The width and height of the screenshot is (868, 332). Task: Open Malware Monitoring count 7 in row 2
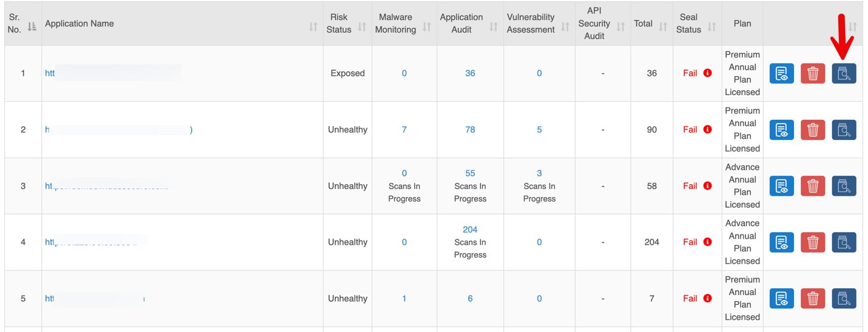point(404,130)
